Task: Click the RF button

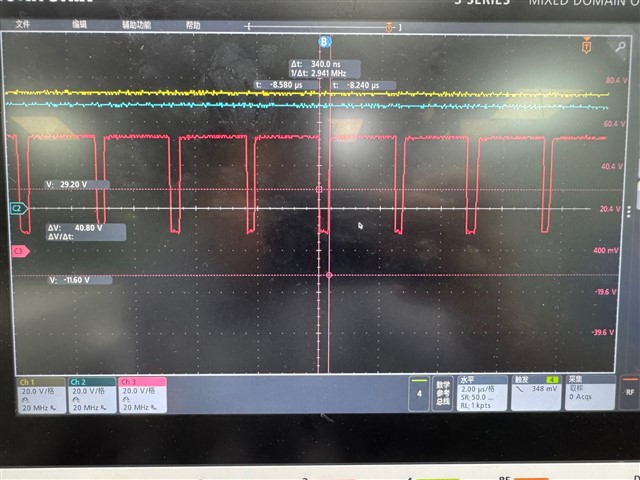Action: pos(629,392)
